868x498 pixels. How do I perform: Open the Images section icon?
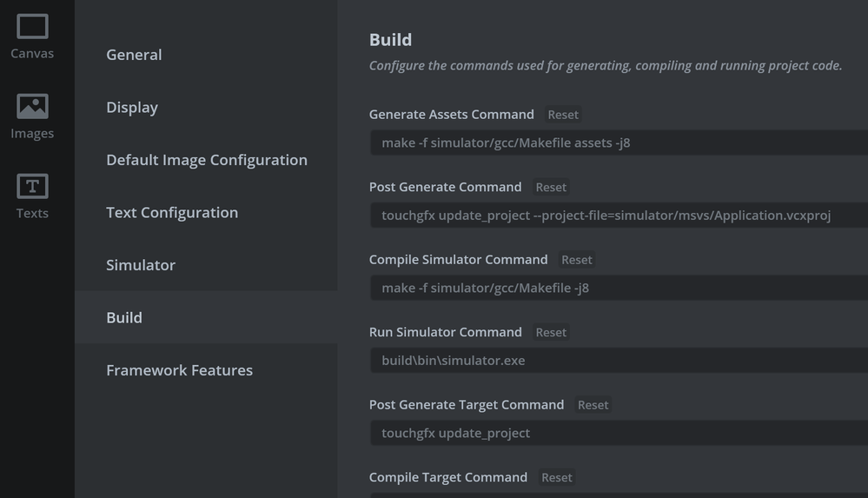click(x=32, y=106)
